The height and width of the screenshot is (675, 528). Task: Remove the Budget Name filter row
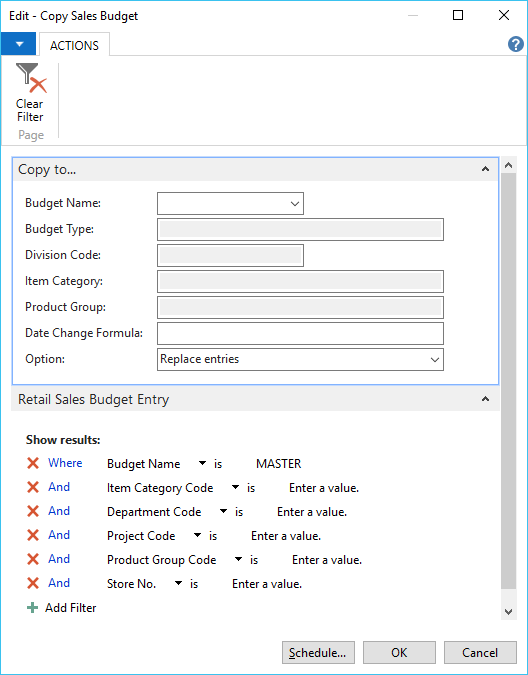coord(33,463)
